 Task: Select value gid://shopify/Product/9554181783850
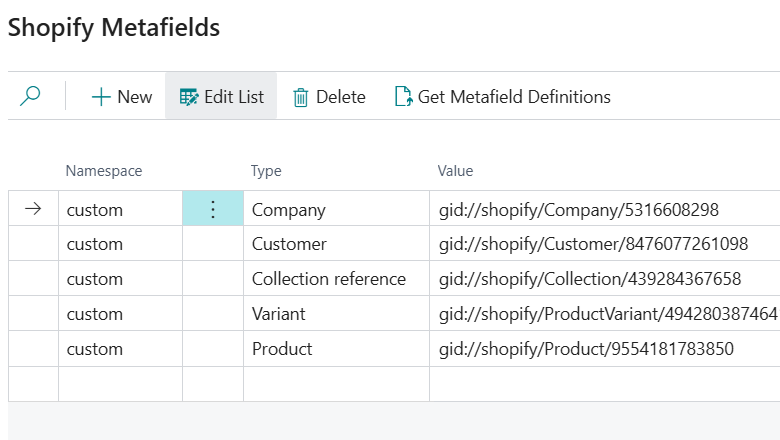586,349
